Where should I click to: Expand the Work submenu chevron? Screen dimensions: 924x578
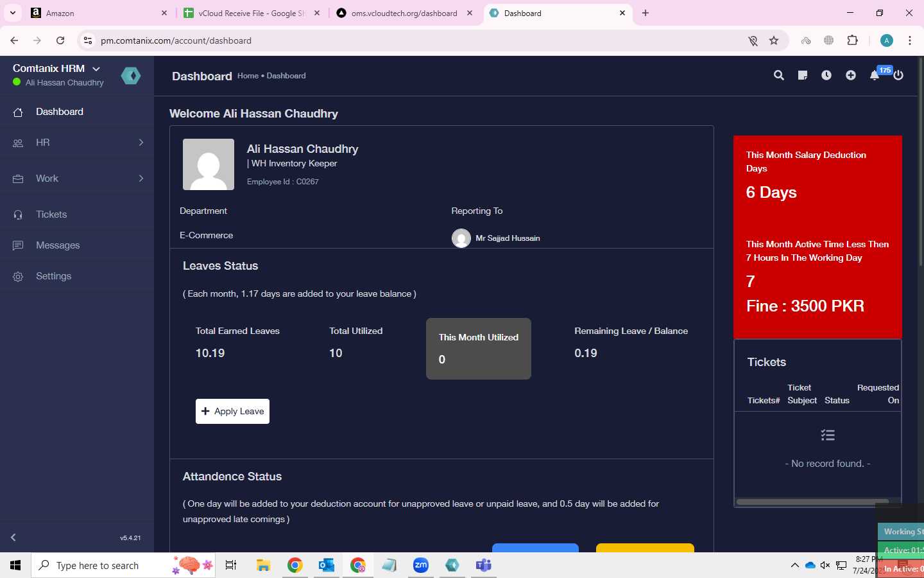[141, 179]
